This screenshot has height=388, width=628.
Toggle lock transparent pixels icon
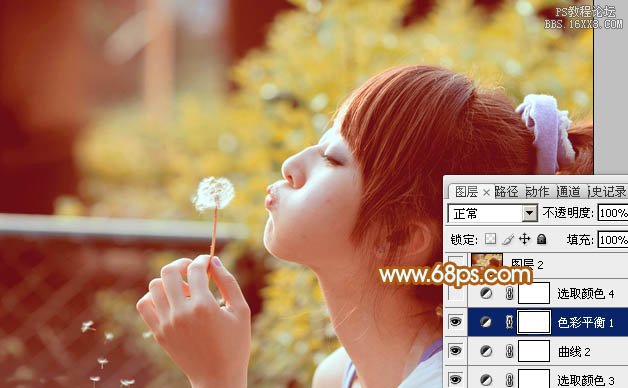coord(490,239)
